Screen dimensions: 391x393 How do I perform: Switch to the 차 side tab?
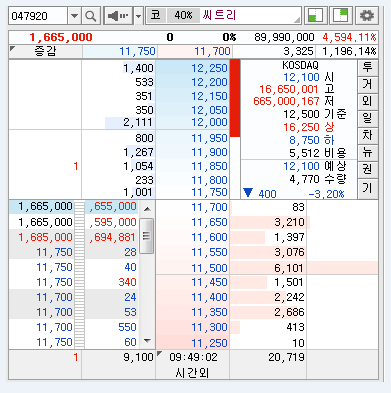click(367, 135)
